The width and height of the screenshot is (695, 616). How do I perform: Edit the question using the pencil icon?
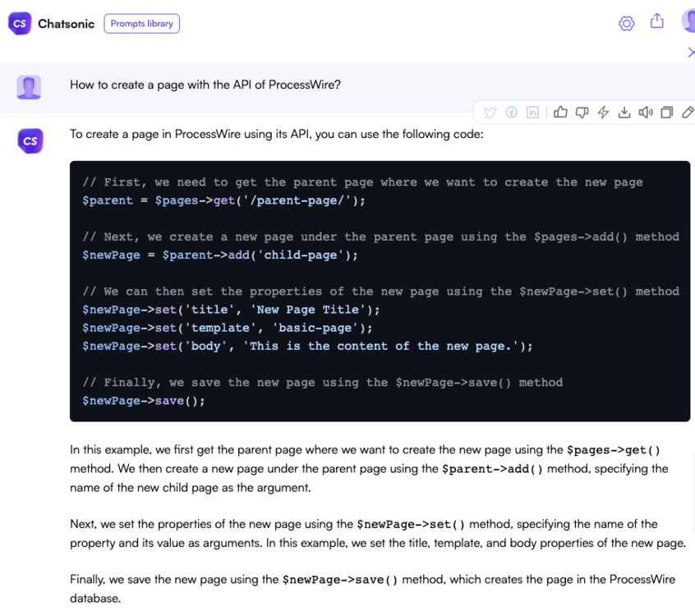click(x=688, y=113)
